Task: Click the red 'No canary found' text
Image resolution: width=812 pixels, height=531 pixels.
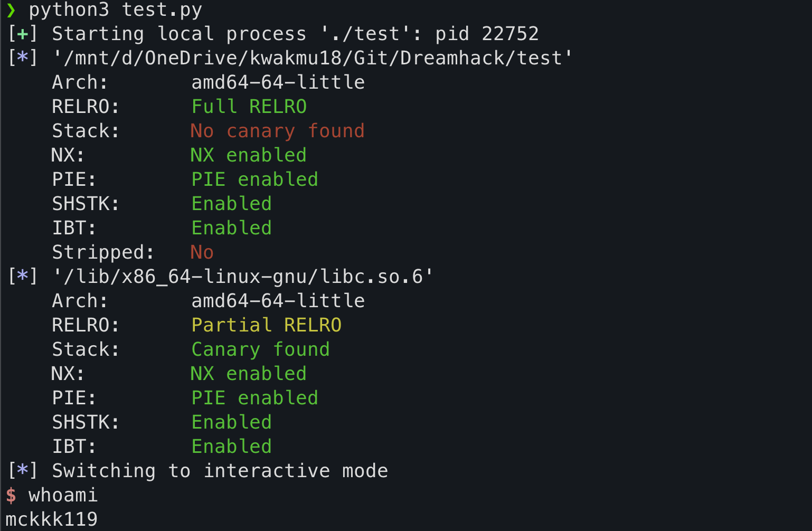Action: (278, 131)
